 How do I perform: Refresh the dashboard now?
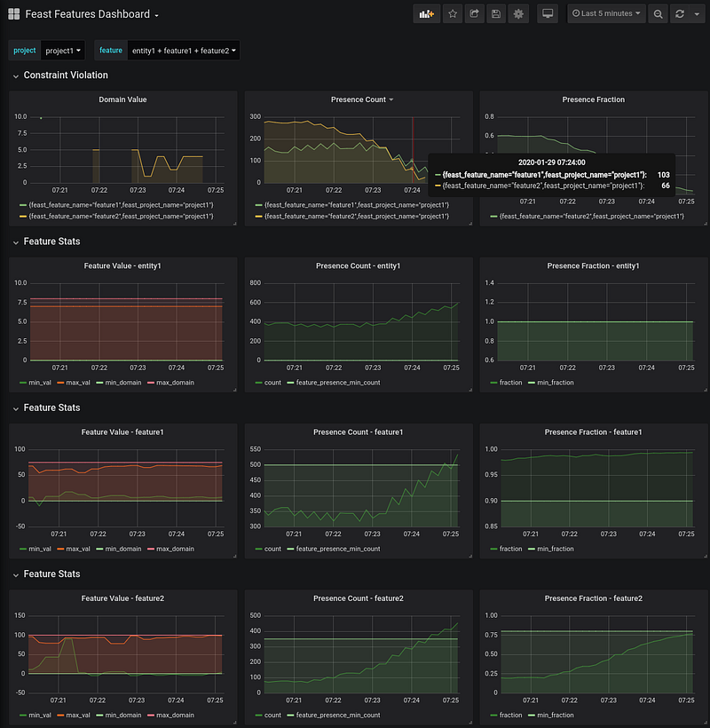point(680,14)
